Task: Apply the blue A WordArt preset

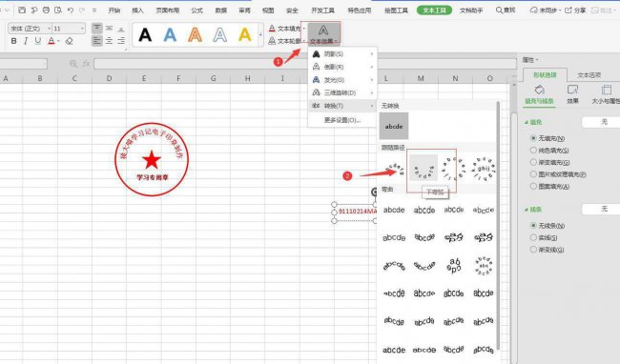Action: (x=170, y=34)
